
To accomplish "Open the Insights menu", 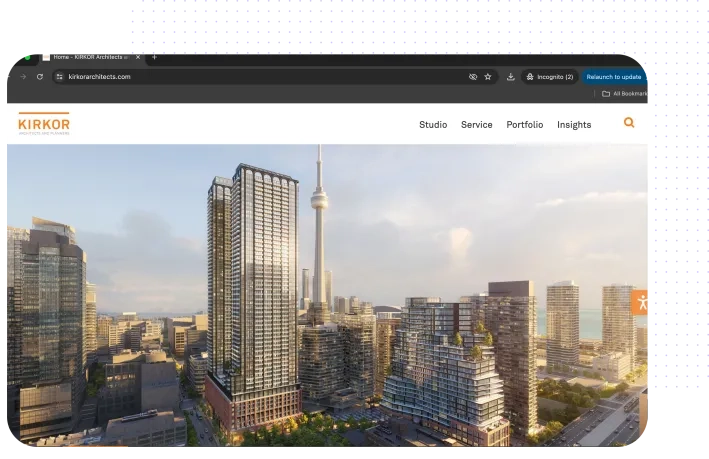I will [x=574, y=125].
